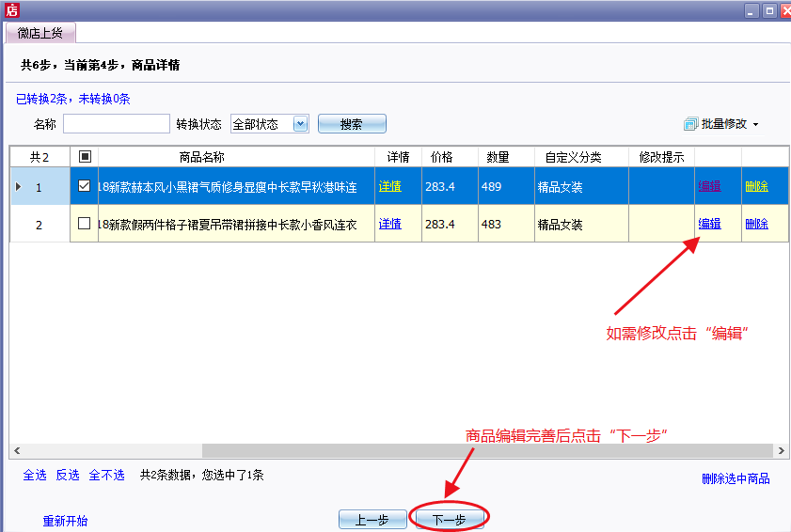Click the 反选 invert selection link
The height and width of the screenshot is (532, 791).
coord(68,476)
